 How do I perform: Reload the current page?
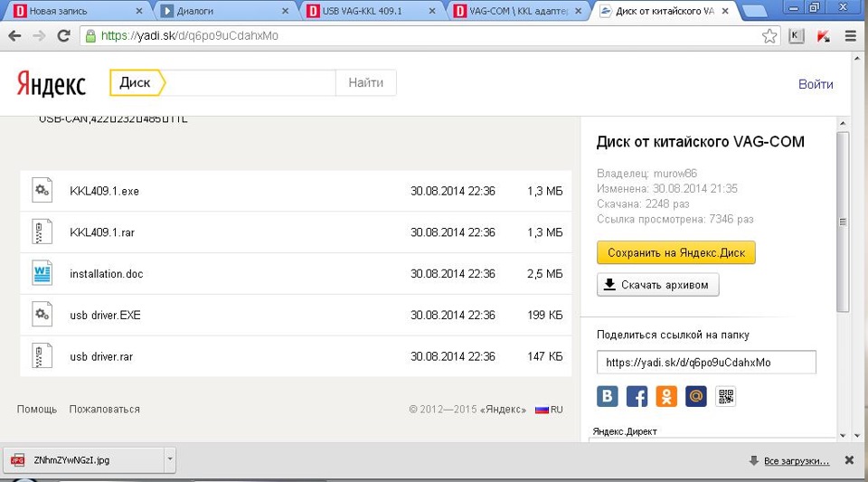tap(63, 36)
